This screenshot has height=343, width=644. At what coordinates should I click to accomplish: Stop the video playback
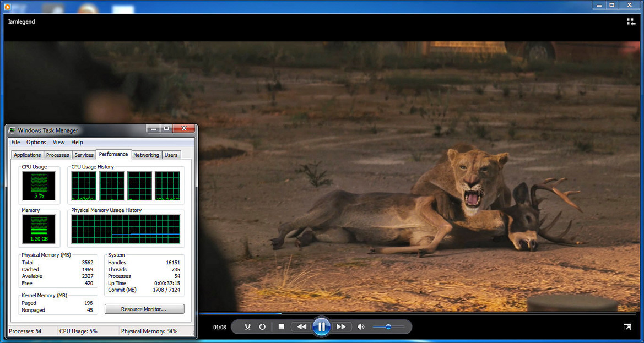[282, 326]
